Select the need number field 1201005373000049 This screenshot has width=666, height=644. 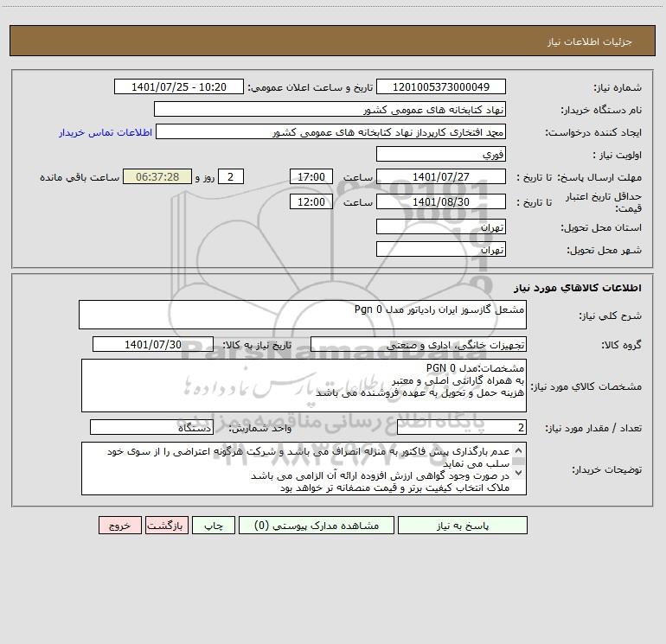click(441, 87)
